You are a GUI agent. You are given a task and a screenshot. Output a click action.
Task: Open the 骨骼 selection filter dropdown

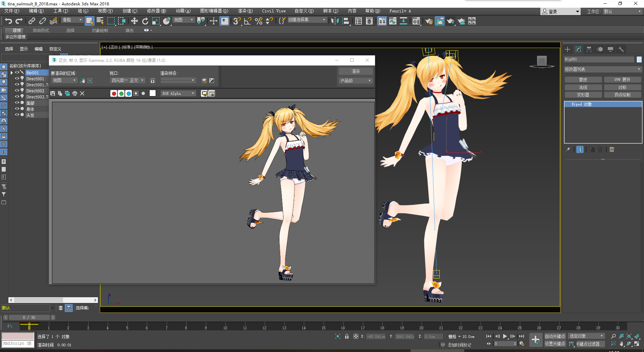coord(72,20)
